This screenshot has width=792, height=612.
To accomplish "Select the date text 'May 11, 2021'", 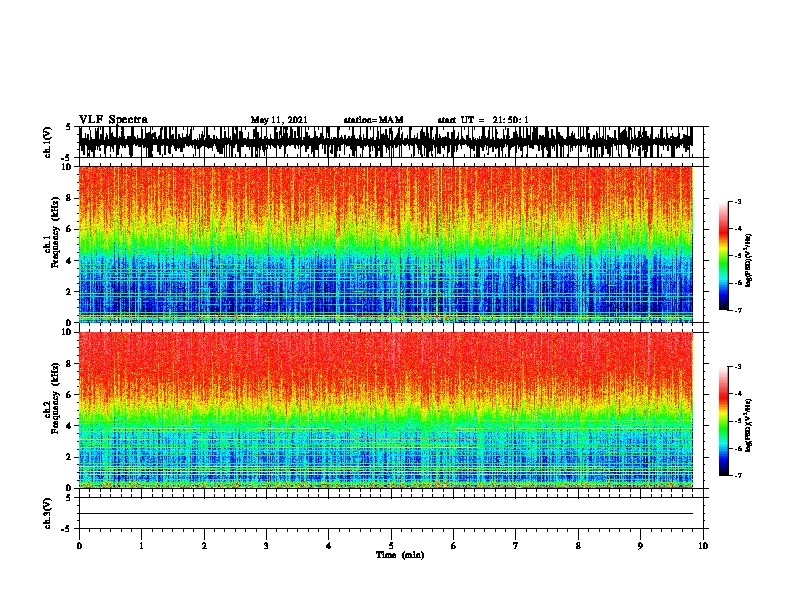I will pos(279,120).
